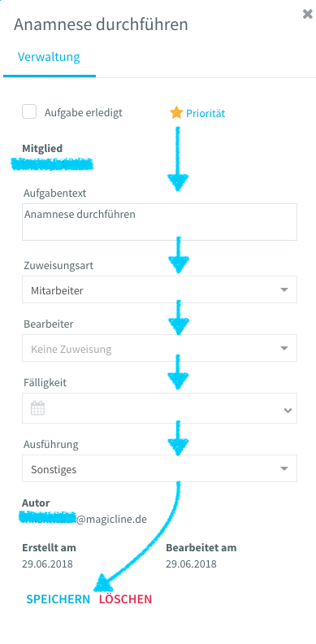Click the Anamnese durchführen title heading
Image resolution: width=316 pixels, height=644 pixels.
pos(101,24)
